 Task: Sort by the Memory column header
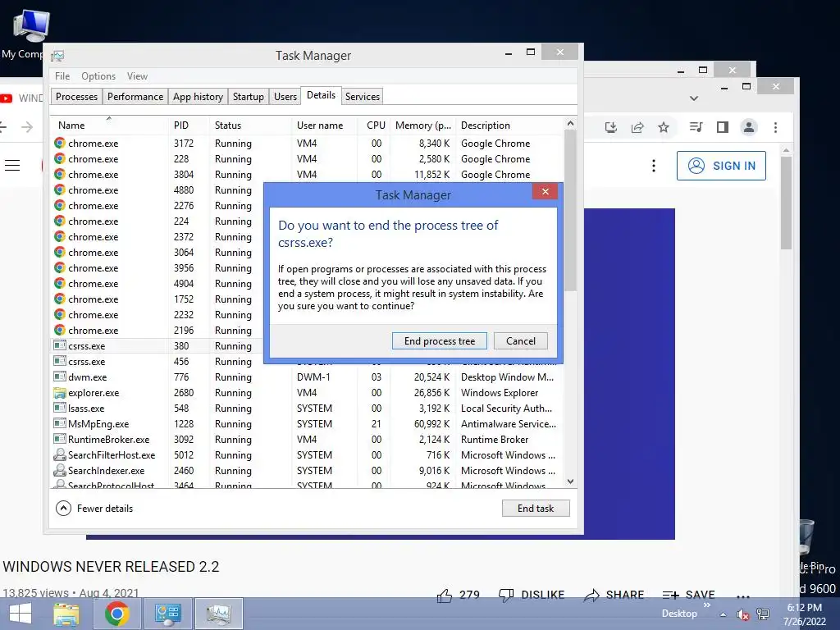coord(422,126)
